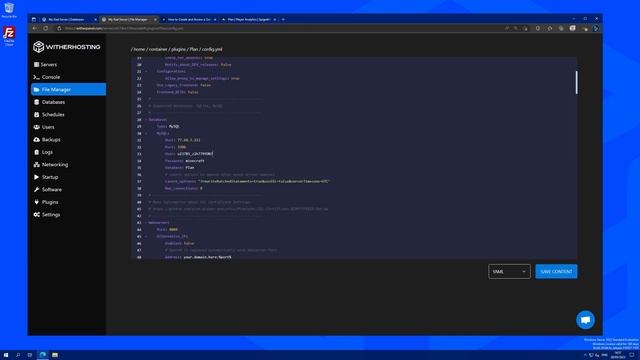Image resolution: width=640 pixels, height=360 pixels.
Task: Open the YAML syntax dropdown
Action: [509, 271]
